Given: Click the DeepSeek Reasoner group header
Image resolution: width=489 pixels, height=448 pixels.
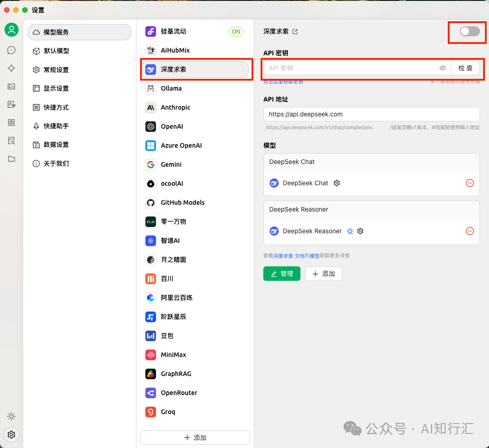Looking at the screenshot, I should point(372,209).
